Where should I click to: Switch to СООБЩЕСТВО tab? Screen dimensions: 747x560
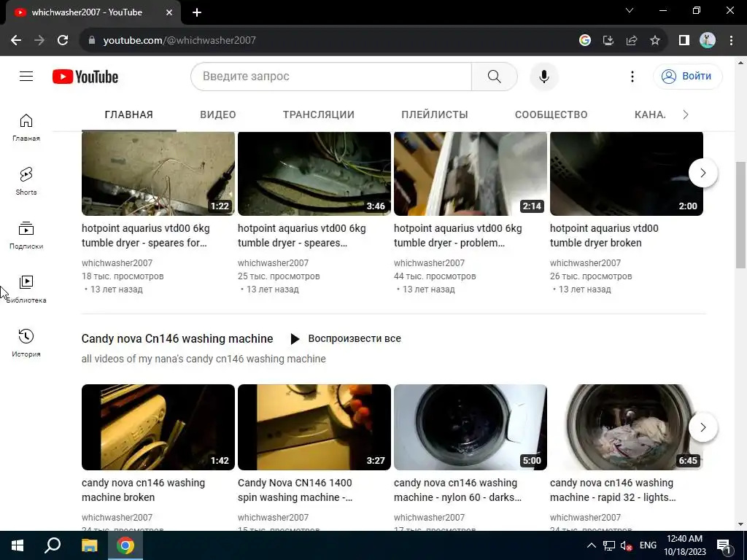coord(551,114)
